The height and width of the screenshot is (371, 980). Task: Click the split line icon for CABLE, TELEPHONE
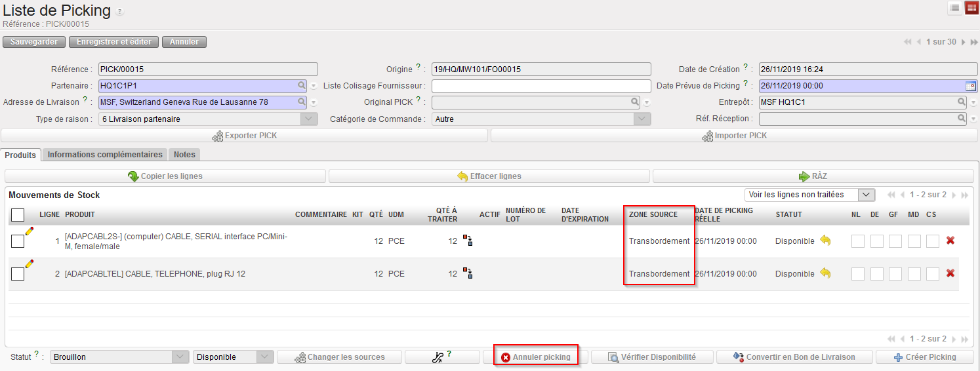point(468,273)
